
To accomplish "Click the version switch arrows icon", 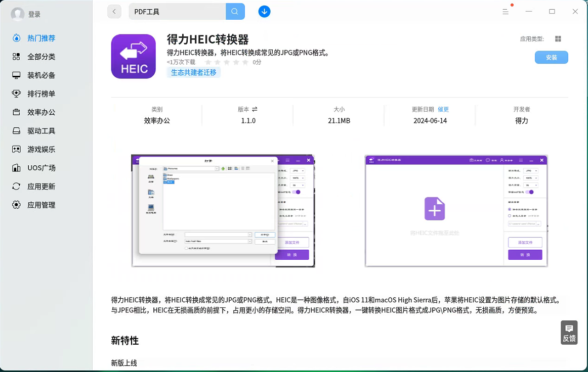I will pos(255,109).
